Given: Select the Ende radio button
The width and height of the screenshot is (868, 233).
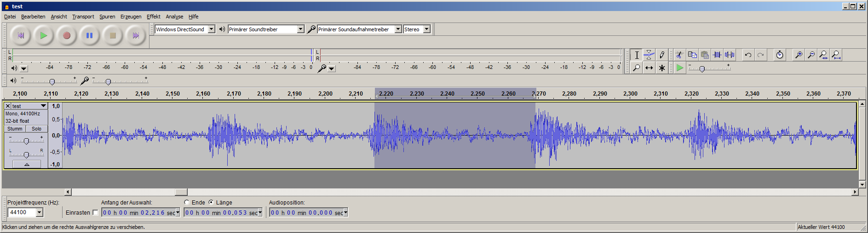Looking at the screenshot, I should coord(187,202).
